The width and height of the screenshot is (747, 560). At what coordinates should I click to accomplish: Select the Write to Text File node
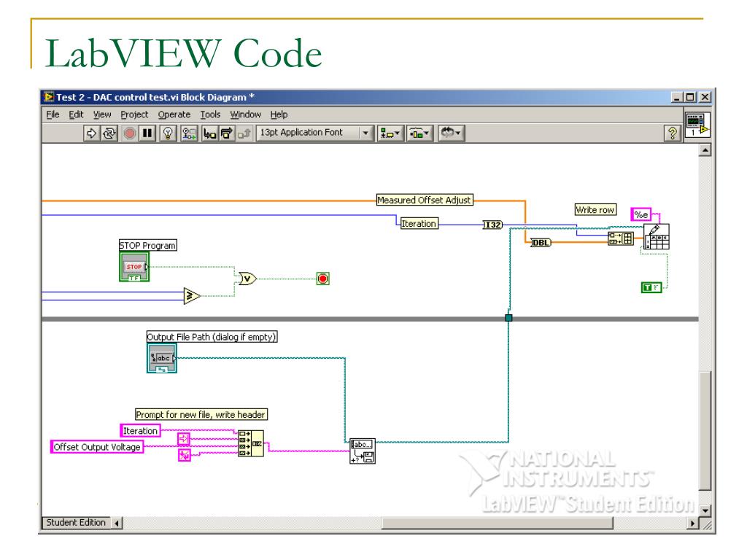(362, 451)
